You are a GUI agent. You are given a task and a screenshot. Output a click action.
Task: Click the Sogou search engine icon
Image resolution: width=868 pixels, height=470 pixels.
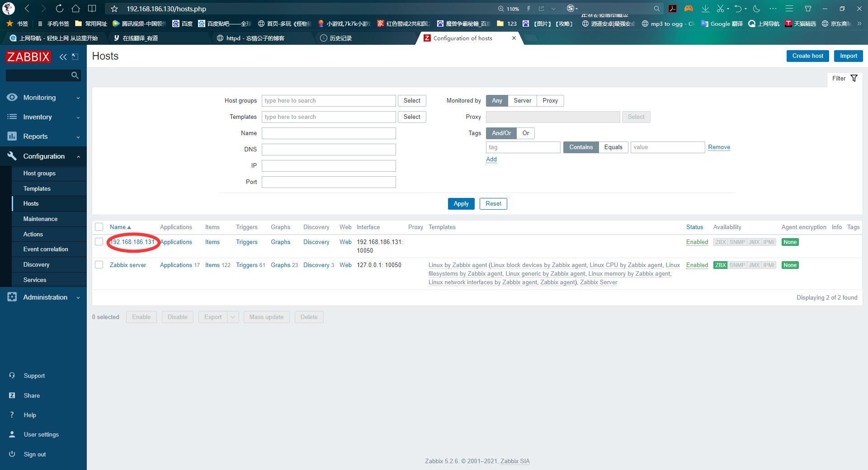[571, 9]
